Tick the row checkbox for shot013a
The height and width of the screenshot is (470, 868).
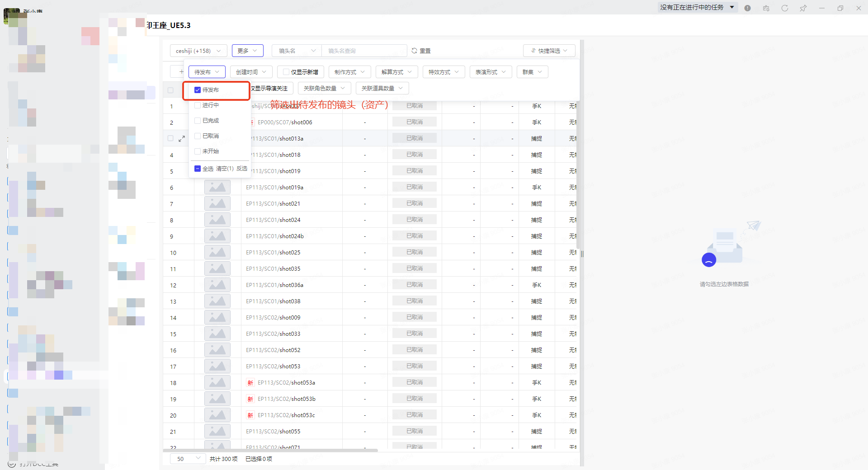tap(170, 138)
